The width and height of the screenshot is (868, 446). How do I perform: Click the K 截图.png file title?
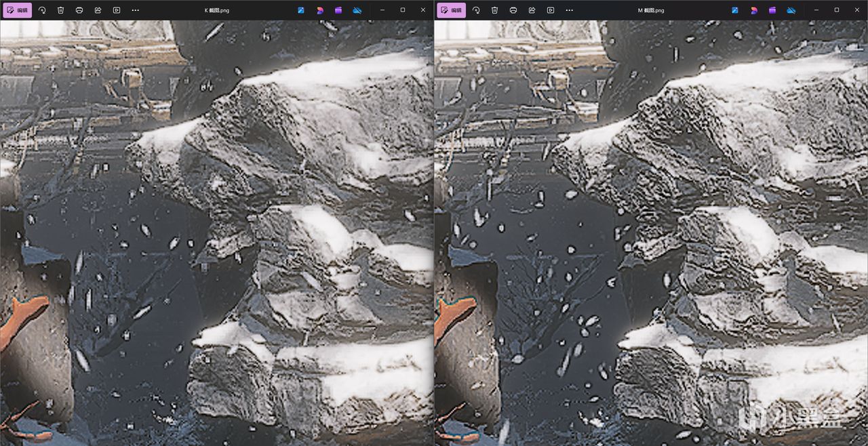[217, 10]
